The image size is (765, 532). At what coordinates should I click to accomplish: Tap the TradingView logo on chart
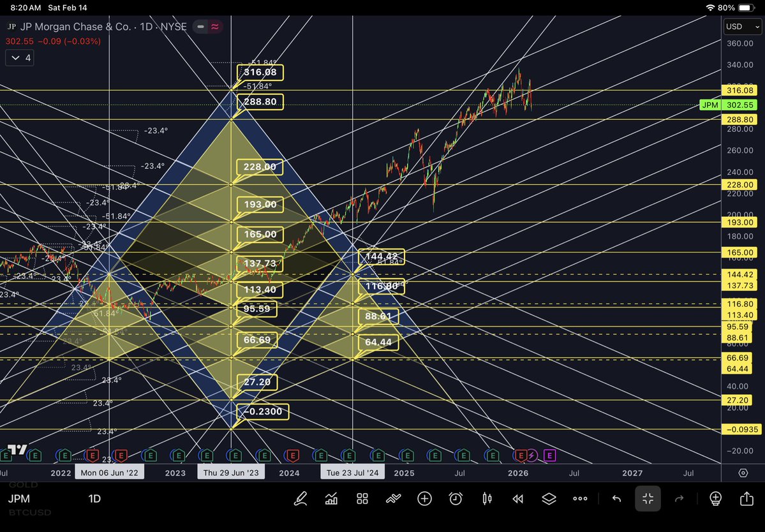18,450
